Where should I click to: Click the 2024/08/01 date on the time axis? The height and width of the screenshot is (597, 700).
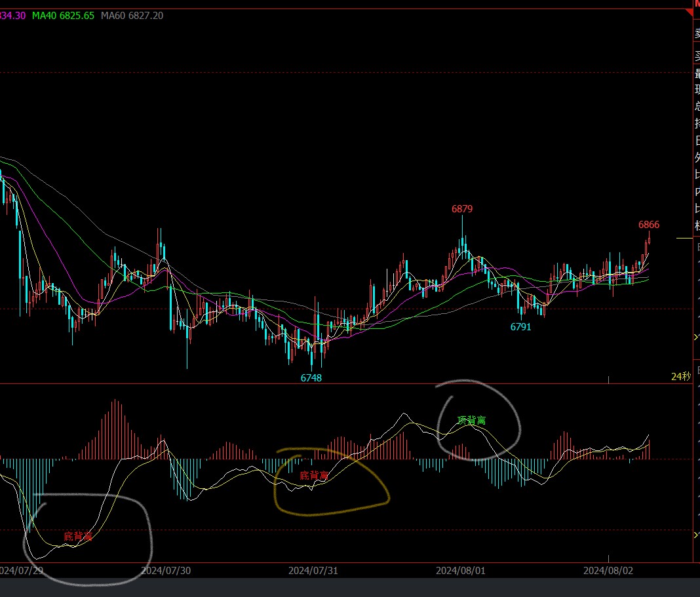(x=460, y=571)
